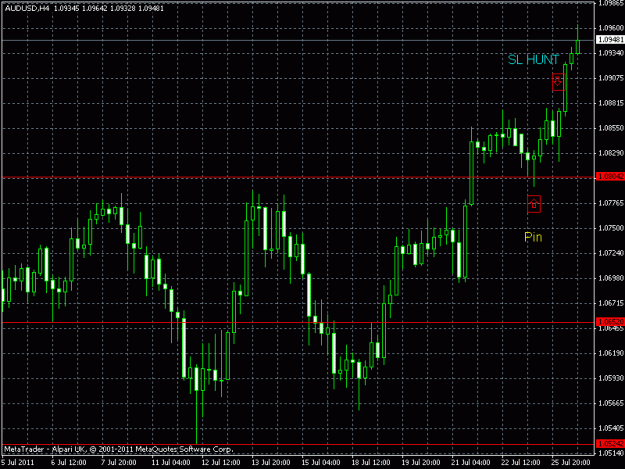Click the "21 Jul 04:00" time axis label
This screenshot has width=625, height=469.
(x=471, y=462)
